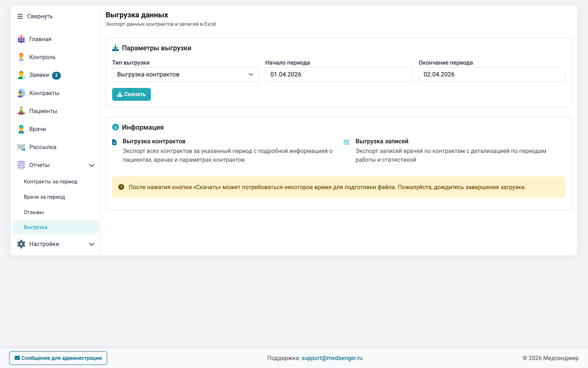
Task: Select the Выгрузка submenu item
Action: [55, 227]
